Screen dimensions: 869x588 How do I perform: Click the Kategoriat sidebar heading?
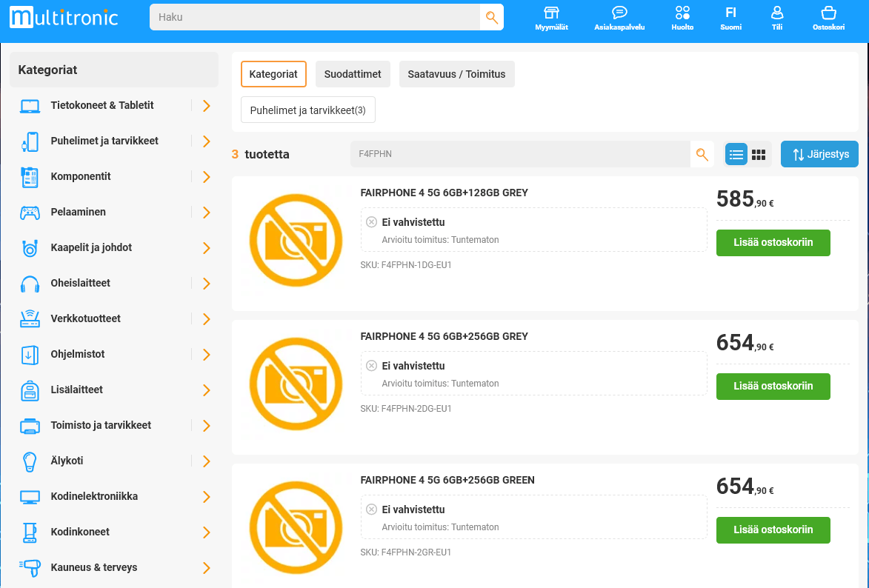pos(47,70)
